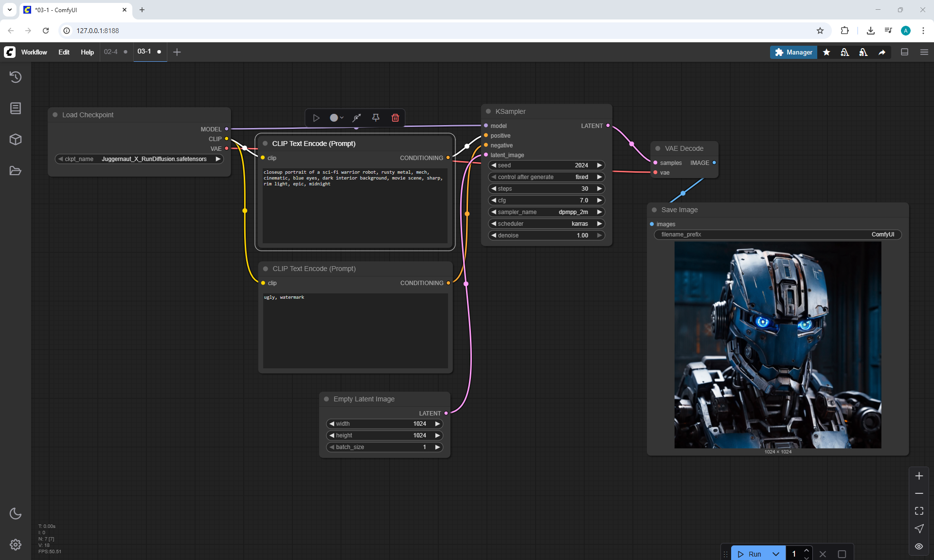The height and width of the screenshot is (560, 934).
Task: Open the queue history sidebar icon
Action: click(16, 77)
